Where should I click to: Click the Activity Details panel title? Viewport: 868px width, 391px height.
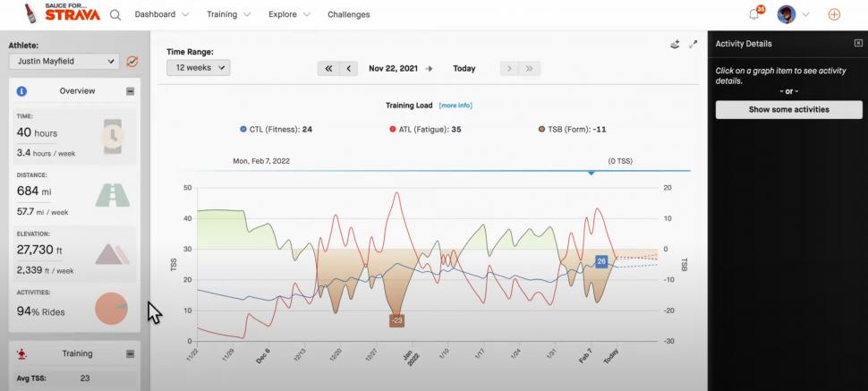[744, 43]
